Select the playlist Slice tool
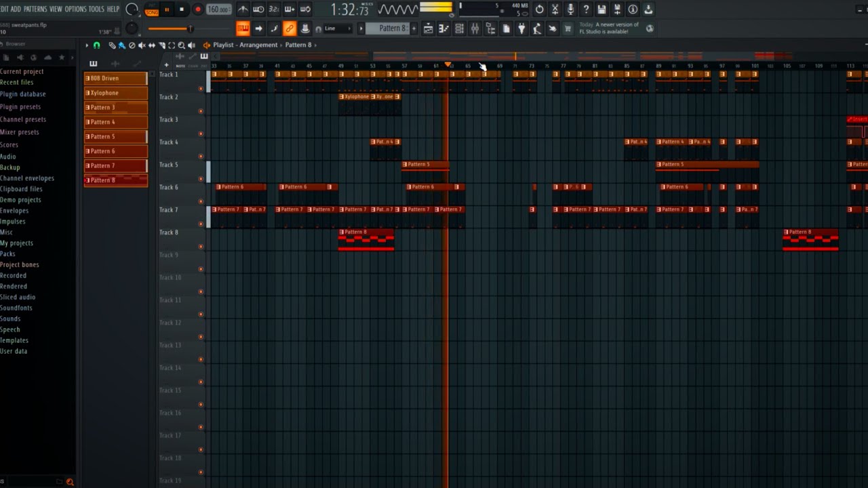Viewport: 868px width, 488px height. [x=161, y=45]
